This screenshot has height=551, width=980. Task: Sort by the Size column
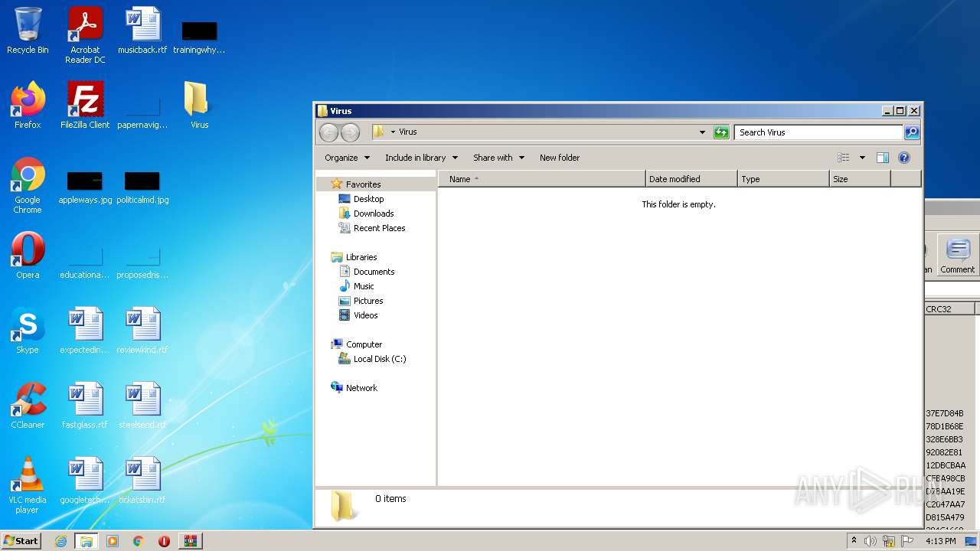coord(860,179)
